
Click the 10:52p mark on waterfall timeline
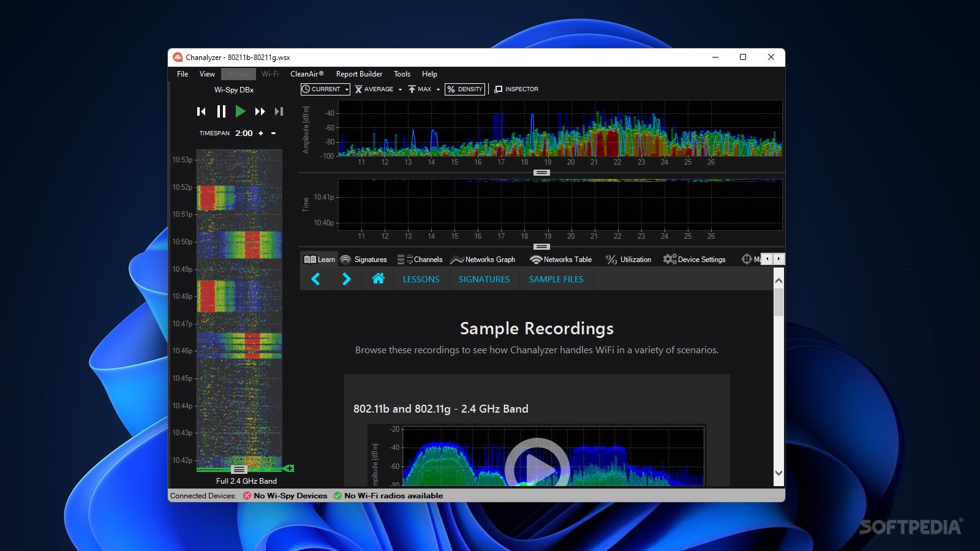pyautogui.click(x=182, y=187)
